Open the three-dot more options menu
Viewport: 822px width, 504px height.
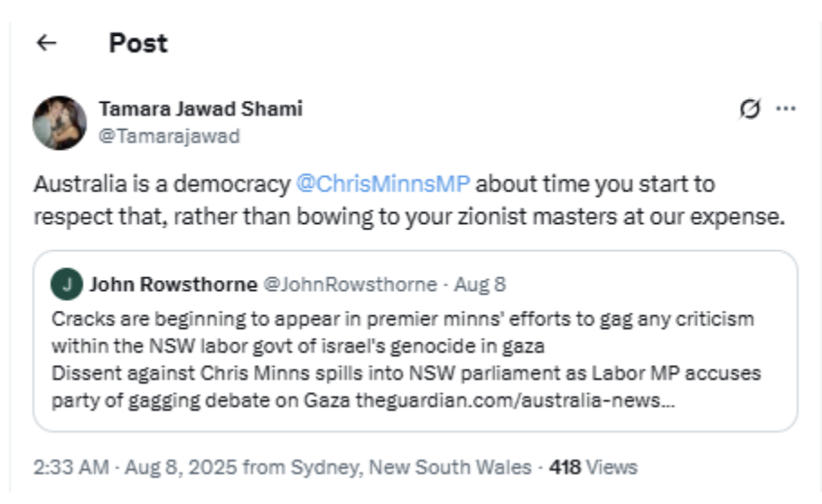click(786, 109)
